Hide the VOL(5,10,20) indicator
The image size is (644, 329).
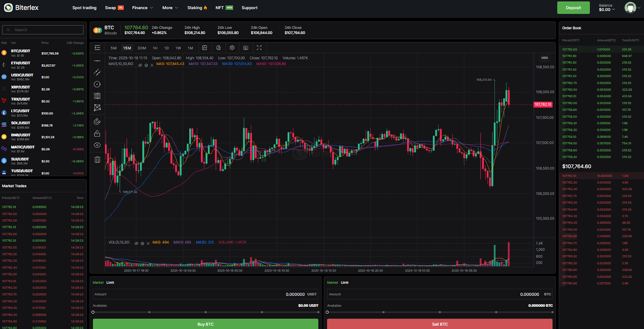(x=136, y=244)
